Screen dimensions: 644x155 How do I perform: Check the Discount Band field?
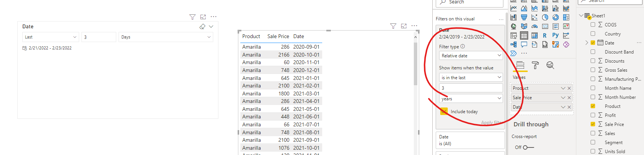593,52
